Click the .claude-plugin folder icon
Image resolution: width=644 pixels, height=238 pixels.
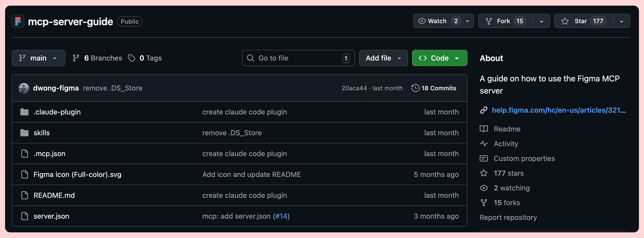24,112
